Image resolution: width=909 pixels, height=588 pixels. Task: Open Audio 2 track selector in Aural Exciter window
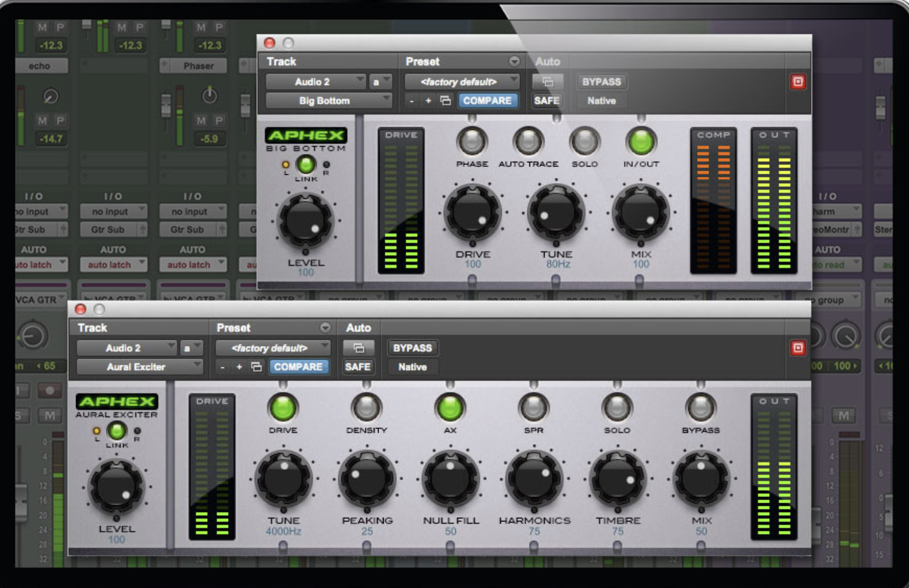point(127,348)
